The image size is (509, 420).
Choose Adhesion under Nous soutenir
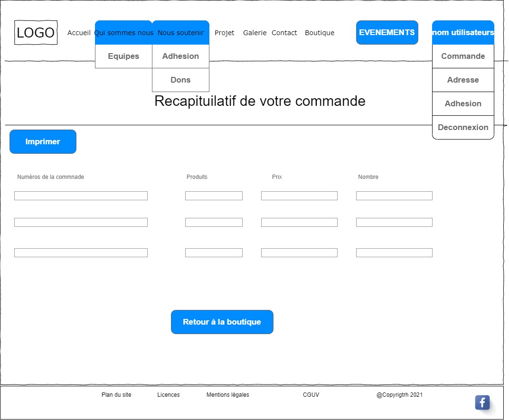pos(180,56)
